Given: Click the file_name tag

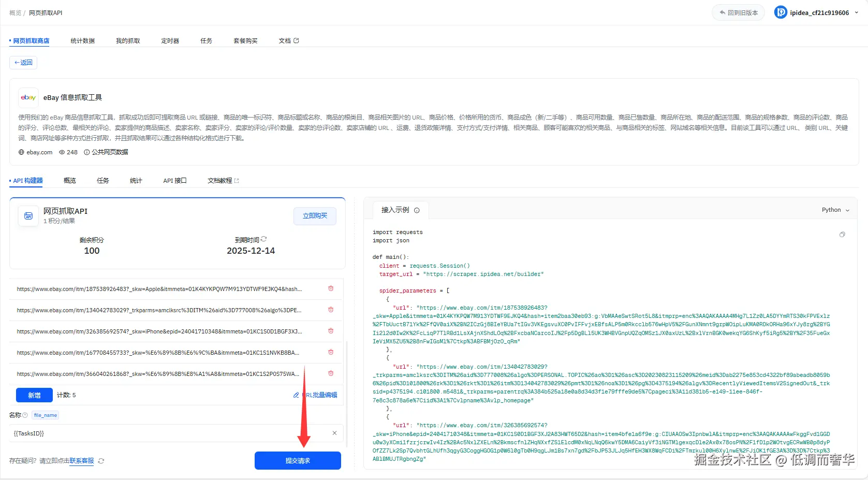Looking at the screenshot, I should pyautogui.click(x=46, y=415).
